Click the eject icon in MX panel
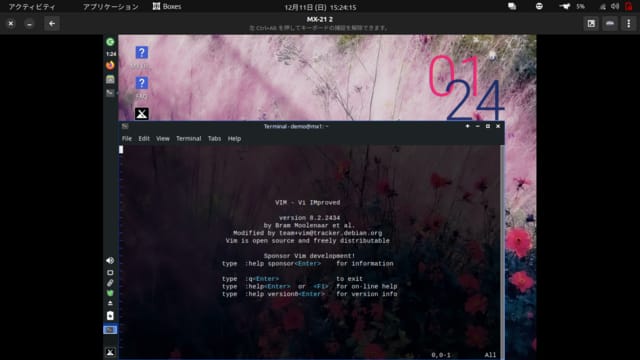Screen dimensions: 640x360 point(110,303)
